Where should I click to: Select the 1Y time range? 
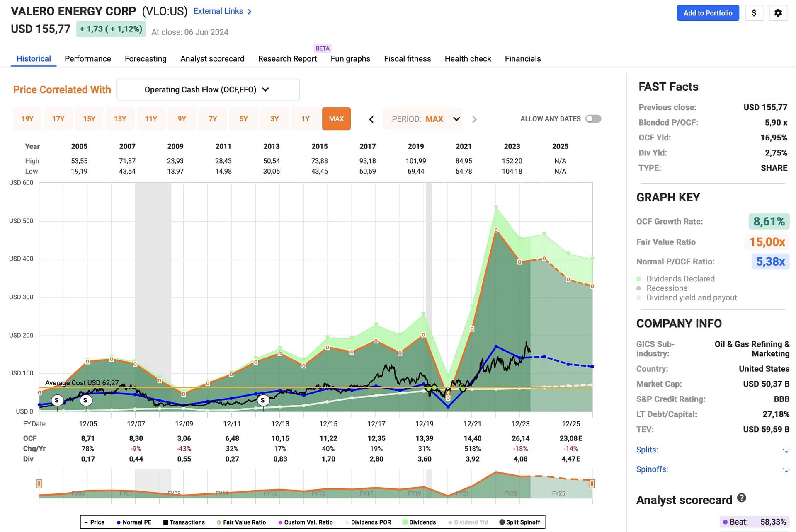306,119
